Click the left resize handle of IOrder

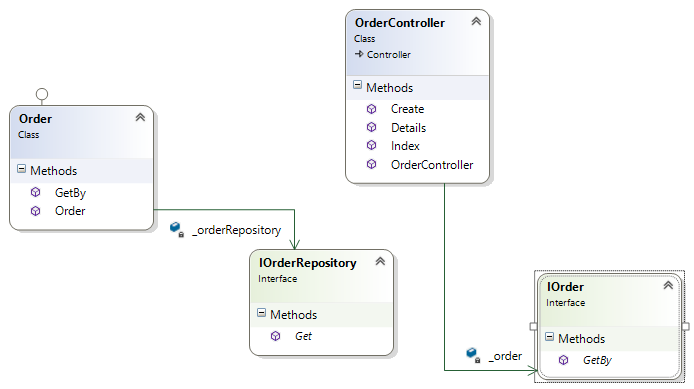pyautogui.click(x=533, y=327)
